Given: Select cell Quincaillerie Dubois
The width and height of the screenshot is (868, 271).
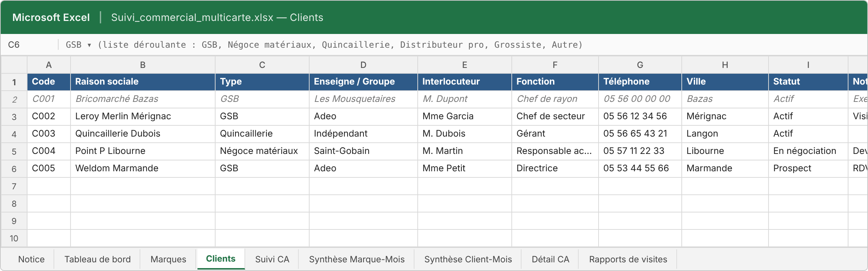Looking at the screenshot, I should click(143, 134).
